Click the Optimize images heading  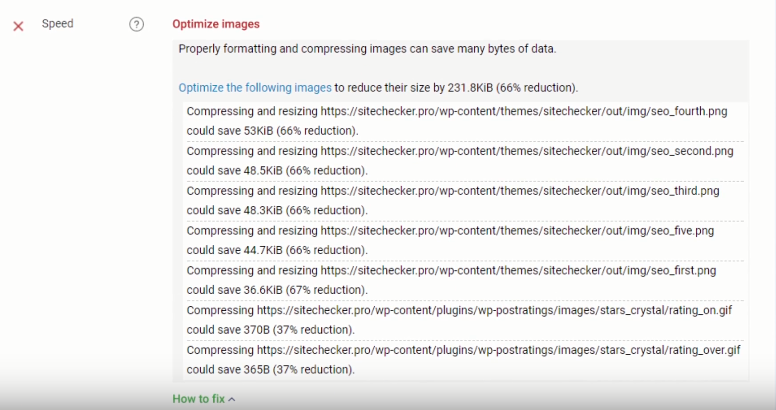(x=216, y=24)
